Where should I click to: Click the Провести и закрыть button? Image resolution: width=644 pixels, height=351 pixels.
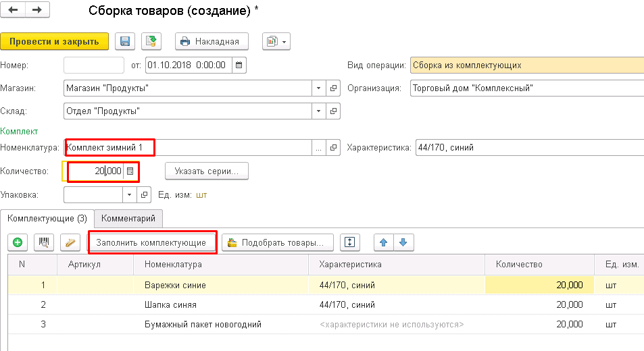(x=55, y=41)
